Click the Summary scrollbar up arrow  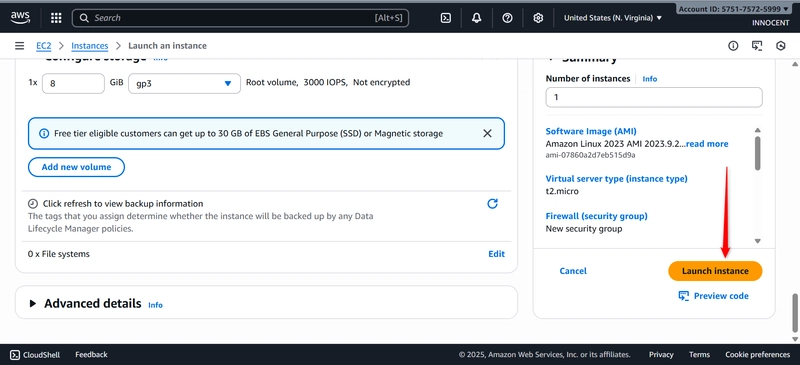pyautogui.click(x=758, y=130)
